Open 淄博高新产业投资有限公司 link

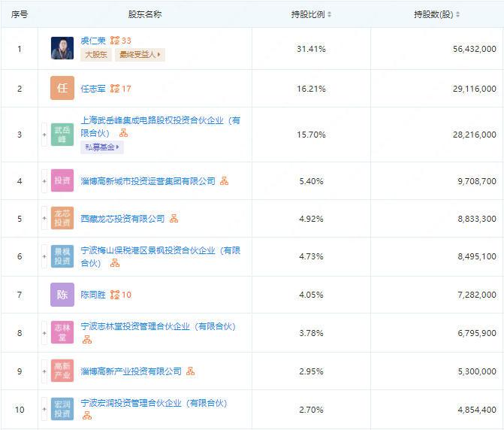pos(131,371)
